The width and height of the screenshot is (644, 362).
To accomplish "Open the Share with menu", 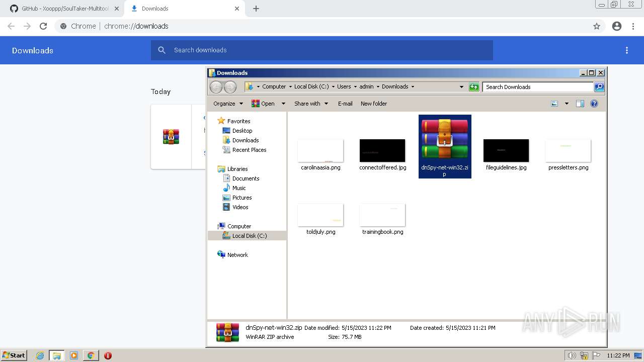I will click(311, 104).
